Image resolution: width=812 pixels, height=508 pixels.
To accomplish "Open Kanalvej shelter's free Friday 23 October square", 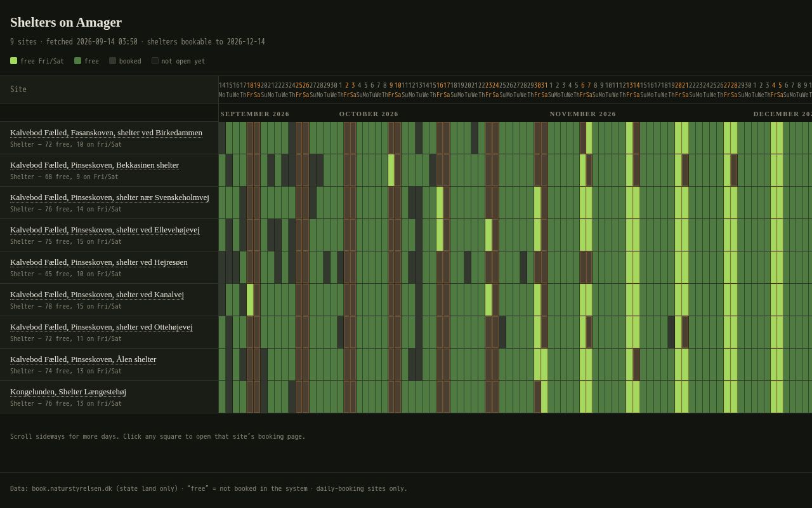I will pos(488,300).
